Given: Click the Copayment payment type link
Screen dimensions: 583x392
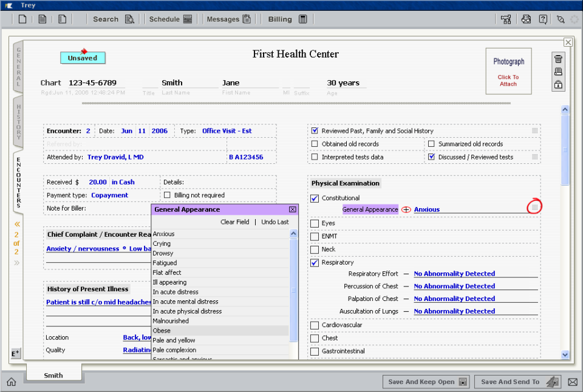Looking at the screenshot, I should (x=109, y=195).
